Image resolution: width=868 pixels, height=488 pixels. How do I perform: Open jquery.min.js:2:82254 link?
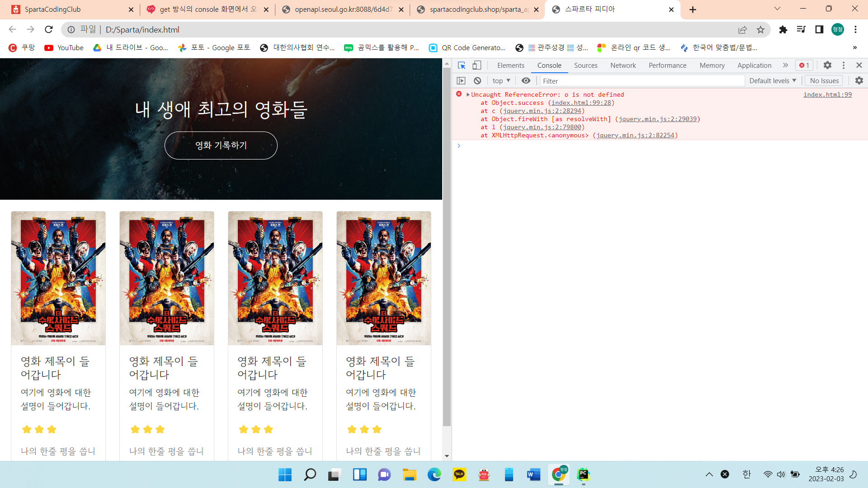(635, 135)
